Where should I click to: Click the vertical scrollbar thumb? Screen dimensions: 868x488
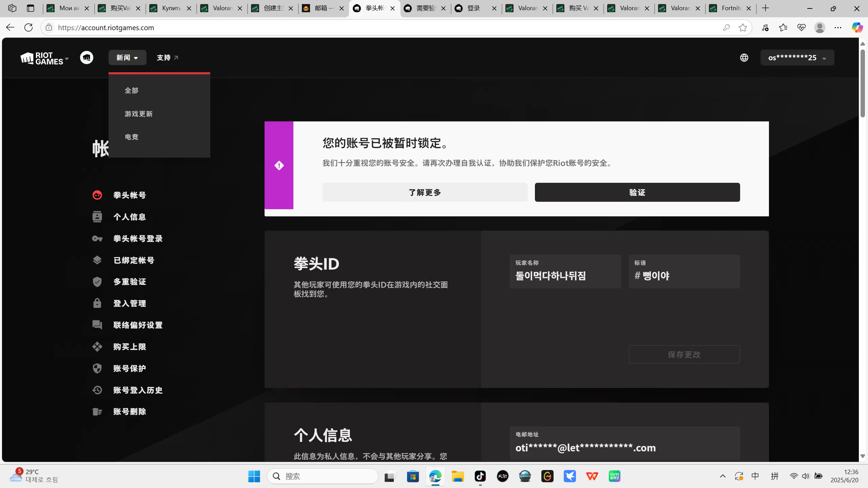point(862,83)
